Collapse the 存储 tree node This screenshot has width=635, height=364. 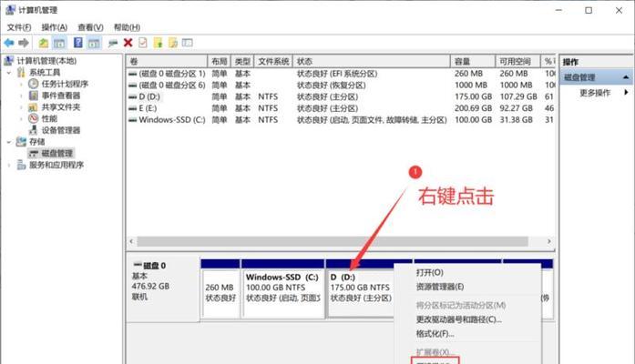[x=9, y=142]
